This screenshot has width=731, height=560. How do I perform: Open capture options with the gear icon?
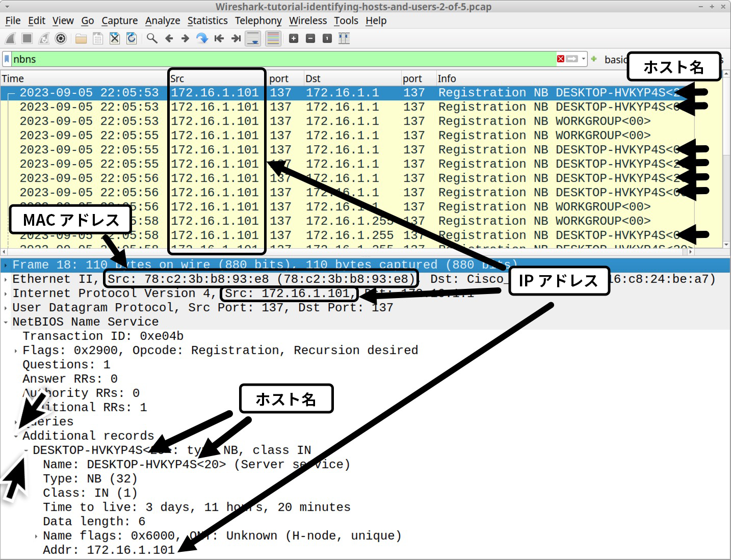tap(61, 38)
